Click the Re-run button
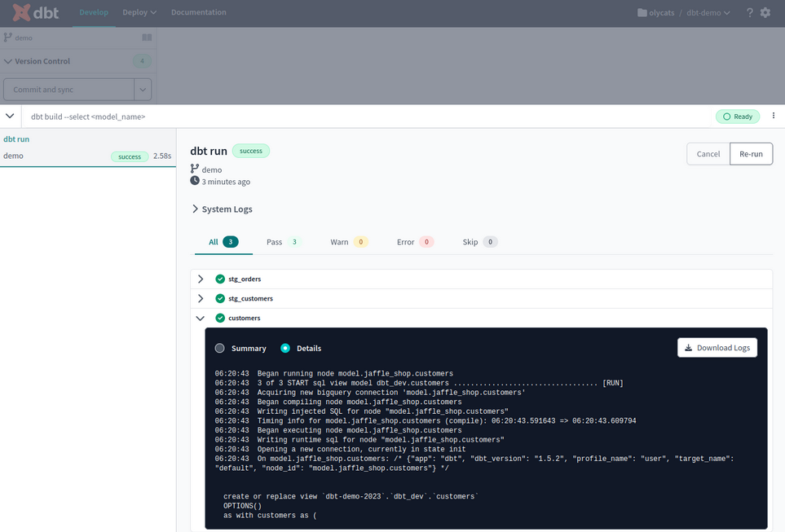 [751, 154]
